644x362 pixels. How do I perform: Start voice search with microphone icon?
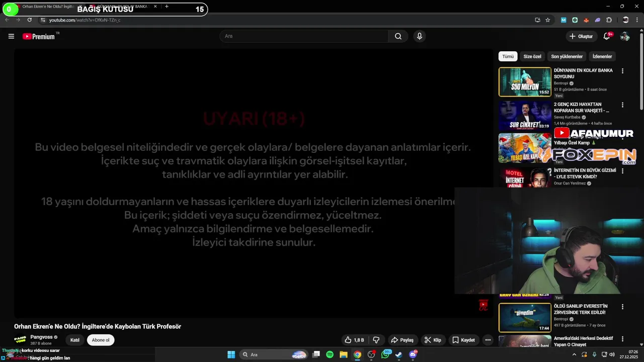point(419,36)
